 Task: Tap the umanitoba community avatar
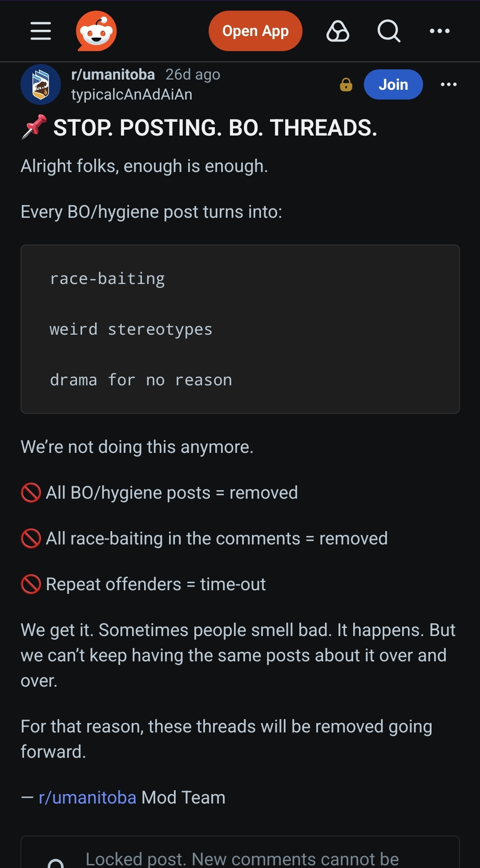(40, 84)
